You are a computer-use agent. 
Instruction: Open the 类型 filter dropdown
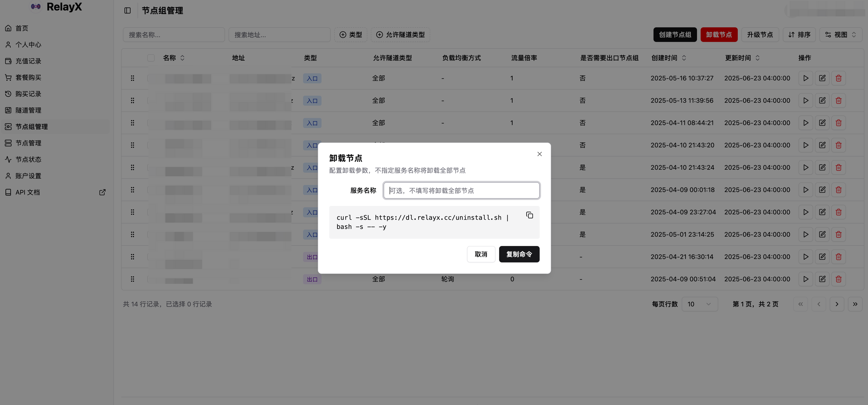(350, 35)
